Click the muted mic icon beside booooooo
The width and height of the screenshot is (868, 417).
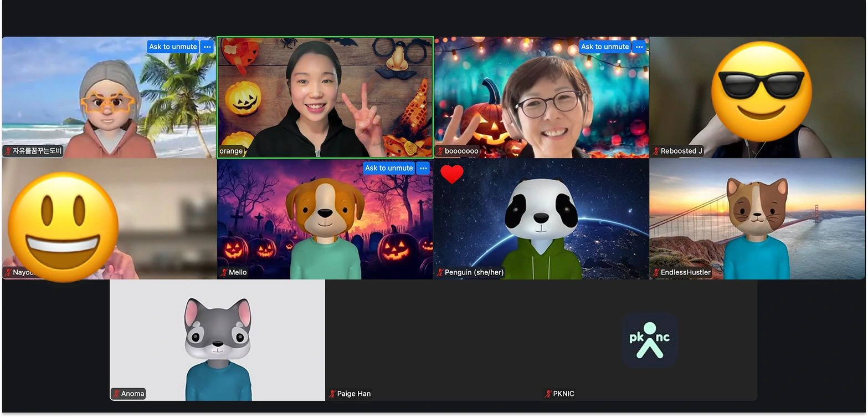[440, 150]
